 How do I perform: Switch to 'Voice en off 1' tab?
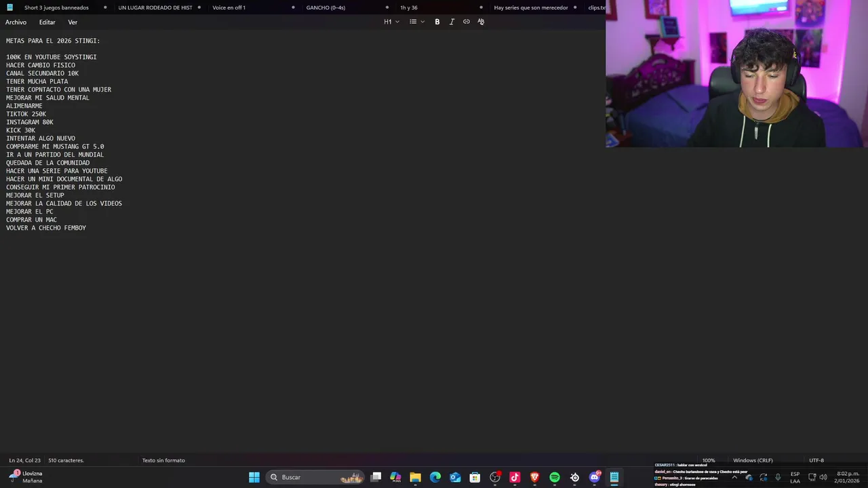229,7
